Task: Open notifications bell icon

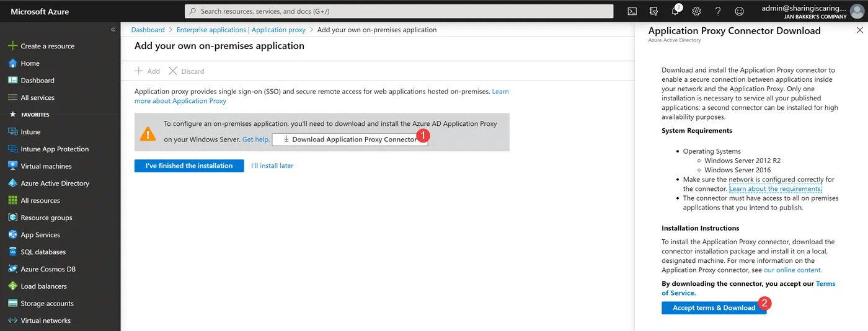Action: point(676,11)
